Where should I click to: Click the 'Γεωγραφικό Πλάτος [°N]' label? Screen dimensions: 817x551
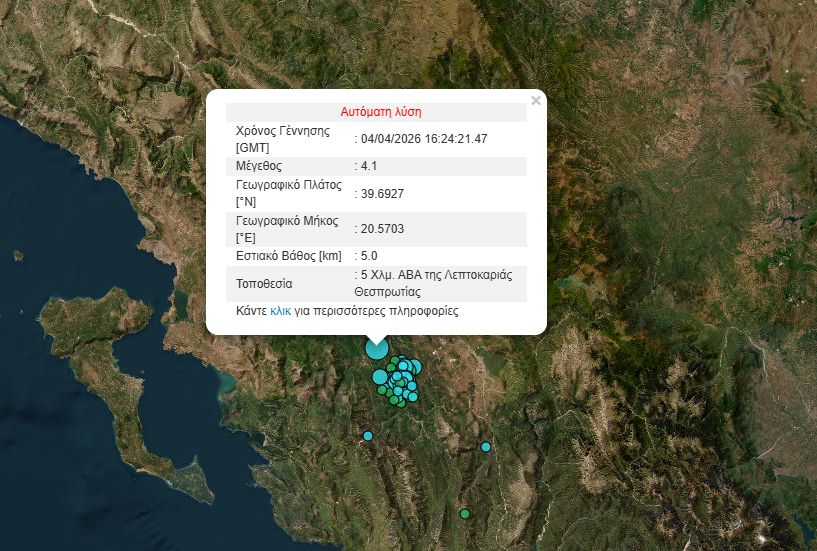tap(288, 193)
